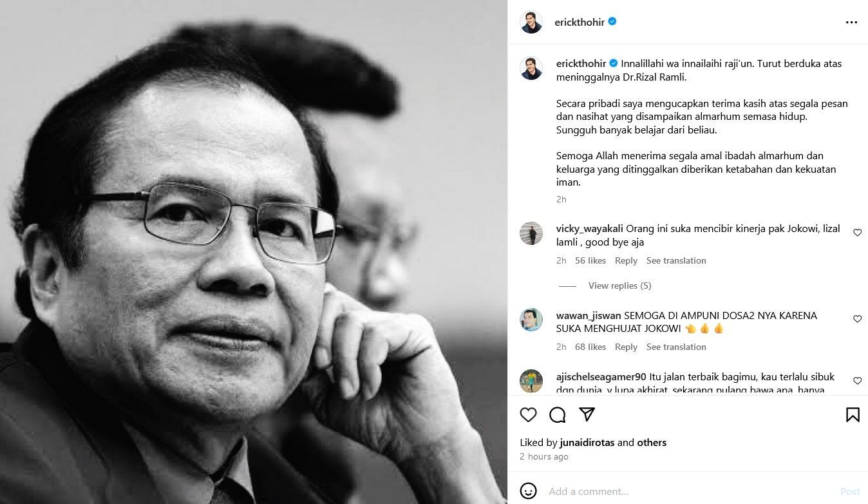Like the post with heart icon
The height and width of the screenshot is (504, 868).
coord(528,415)
